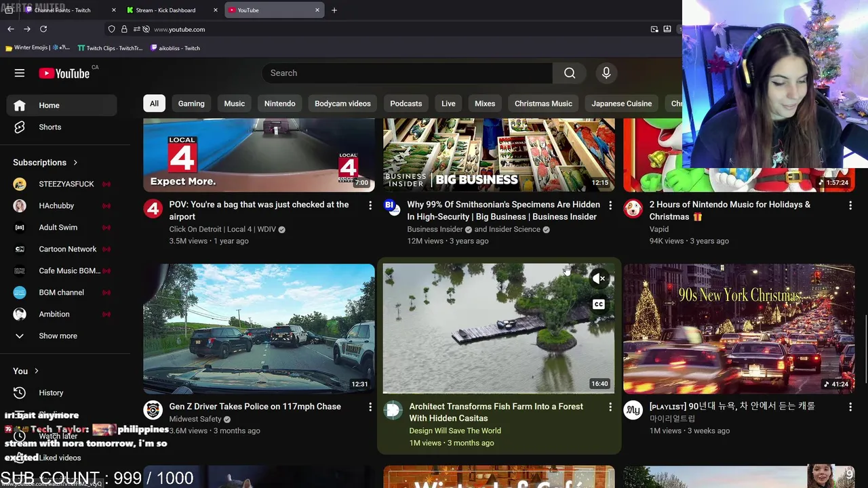Open Midwest Safety channel avatar
Viewport: 868px width, 488px height.
coord(153,410)
